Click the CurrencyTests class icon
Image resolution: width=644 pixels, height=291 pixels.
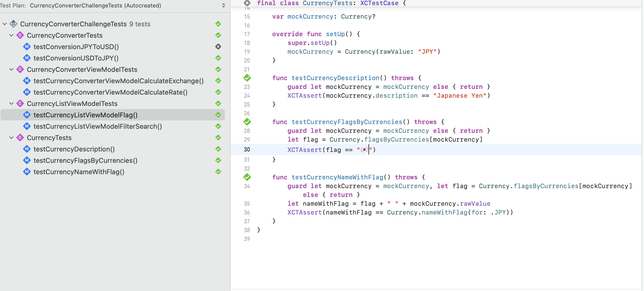pos(20,137)
